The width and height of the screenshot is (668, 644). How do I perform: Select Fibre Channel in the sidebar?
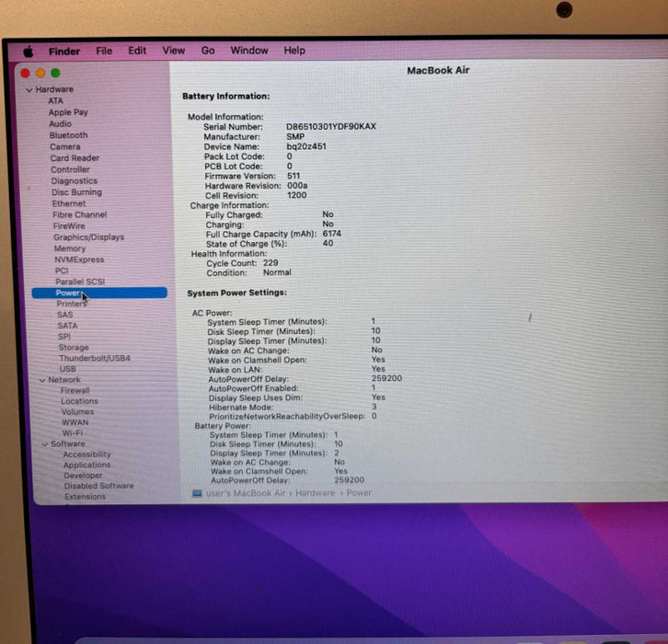[x=80, y=214]
